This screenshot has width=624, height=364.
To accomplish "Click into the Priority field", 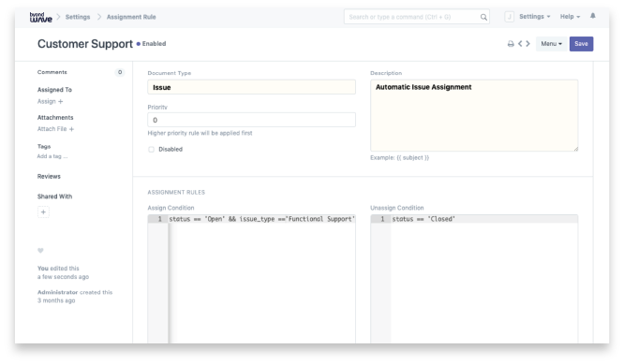I will point(251,120).
